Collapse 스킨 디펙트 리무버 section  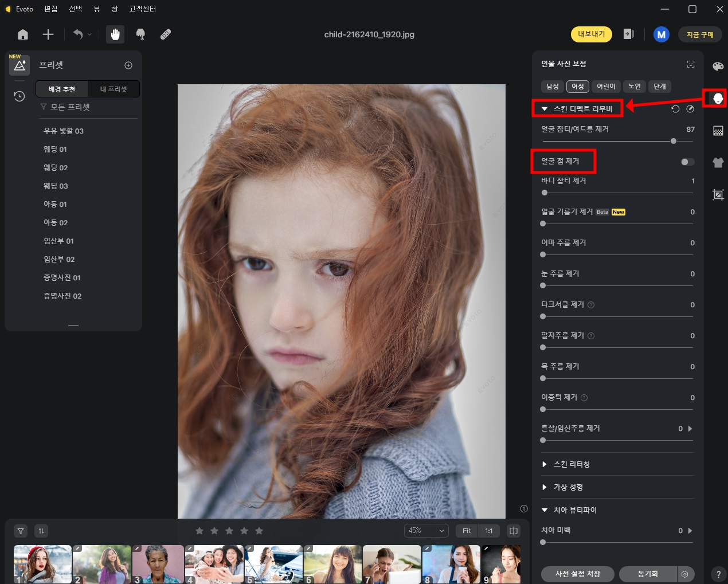545,109
